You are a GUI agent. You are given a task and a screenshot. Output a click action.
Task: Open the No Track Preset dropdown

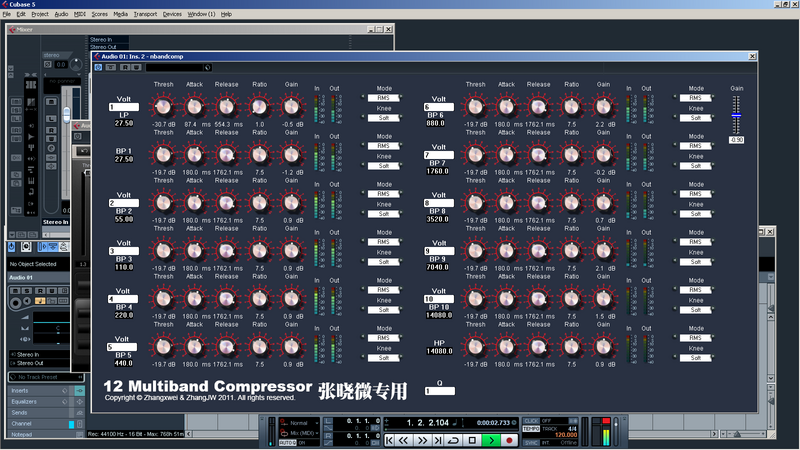point(40,375)
